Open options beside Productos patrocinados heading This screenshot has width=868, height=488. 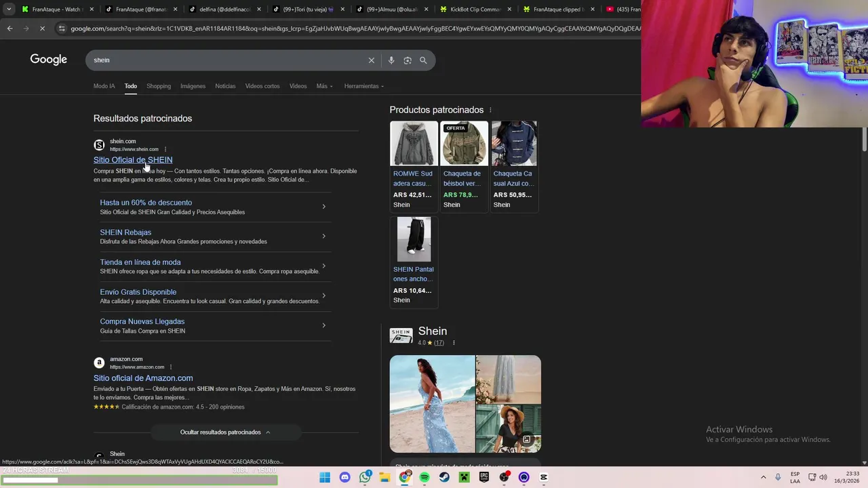(490, 110)
